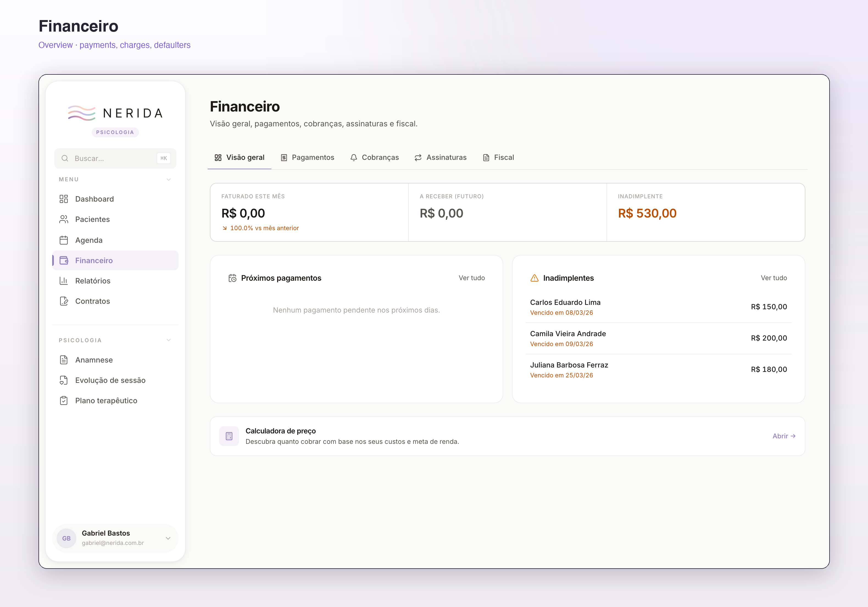The height and width of the screenshot is (607, 868).
Task: Switch to the Visão geral tab
Action: click(239, 158)
